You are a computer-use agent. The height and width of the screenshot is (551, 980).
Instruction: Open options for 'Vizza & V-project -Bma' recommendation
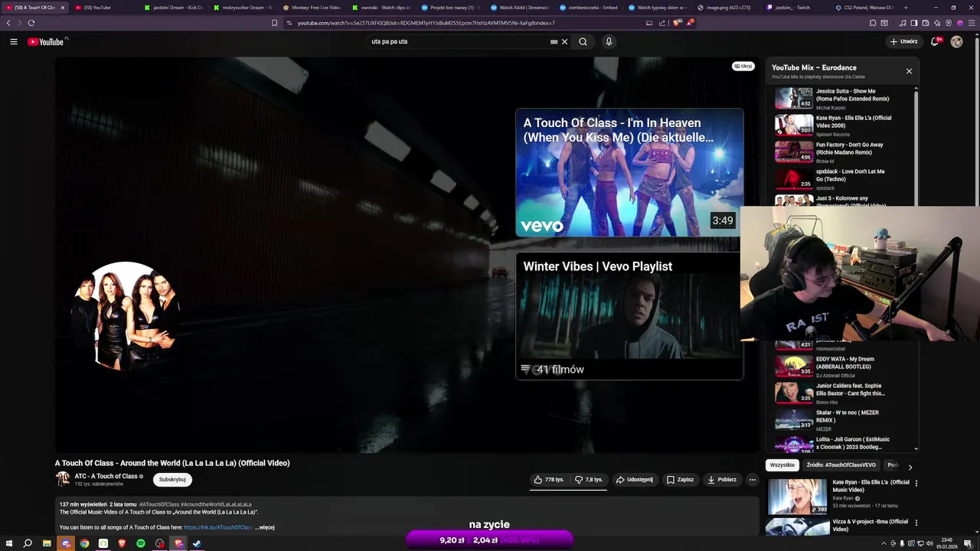click(916, 523)
